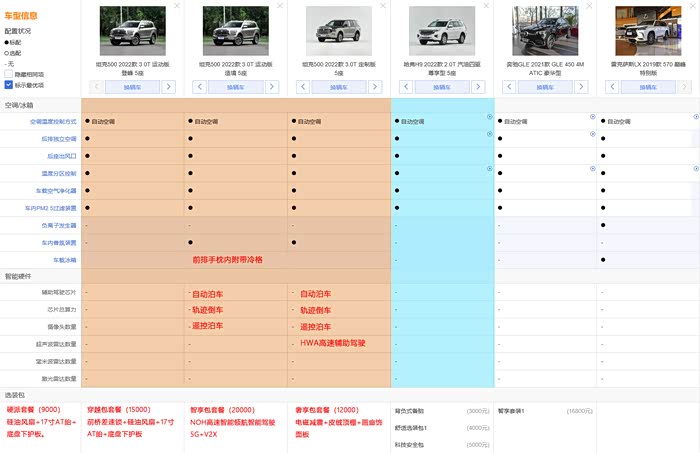Click circle icon in Haval H9 温度分区控制 row
Screen dimensions: 700x453
(490, 169)
